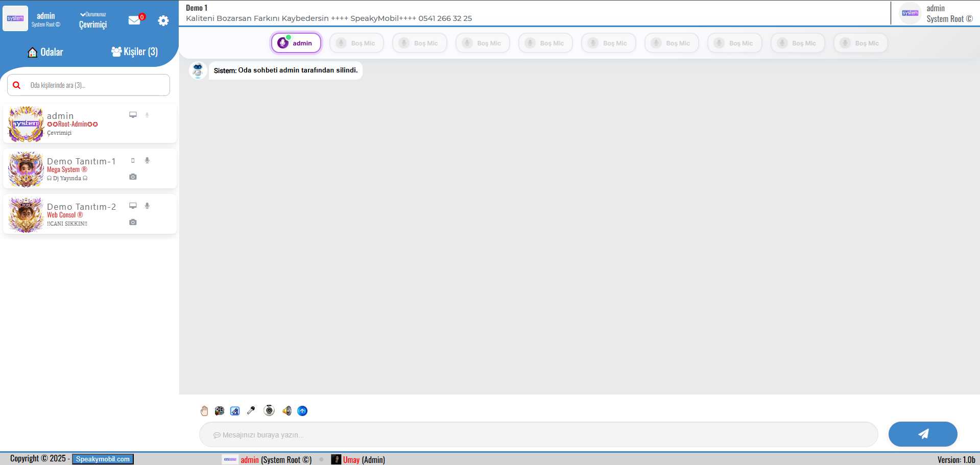Screen dimensions: 980x465
Task: Take the ninth Boş Mic slot
Action: [861, 43]
